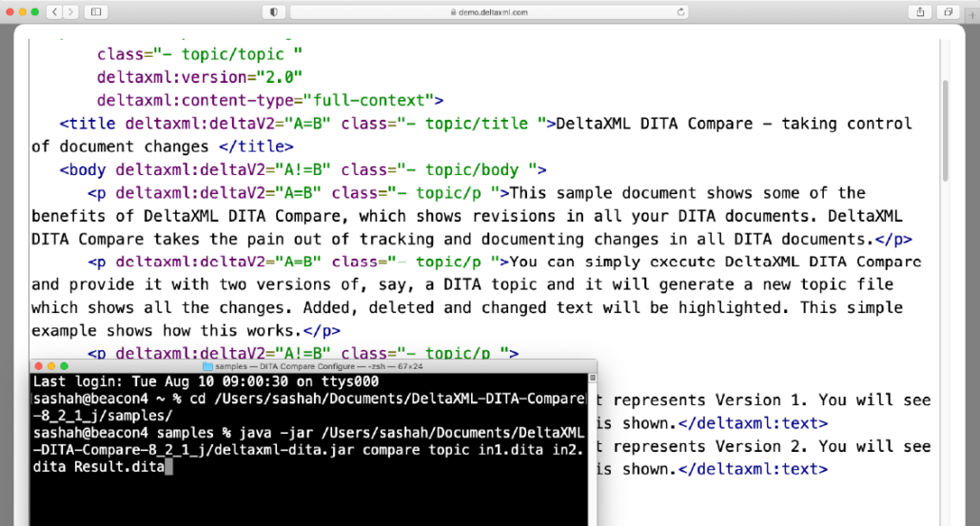This screenshot has height=526, width=980.
Task: Click the demo.deltaxml.com address field
Action: coord(489,11)
